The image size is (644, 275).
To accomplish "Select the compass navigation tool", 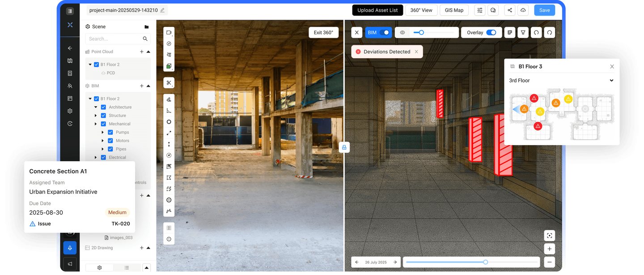I will (x=169, y=43).
